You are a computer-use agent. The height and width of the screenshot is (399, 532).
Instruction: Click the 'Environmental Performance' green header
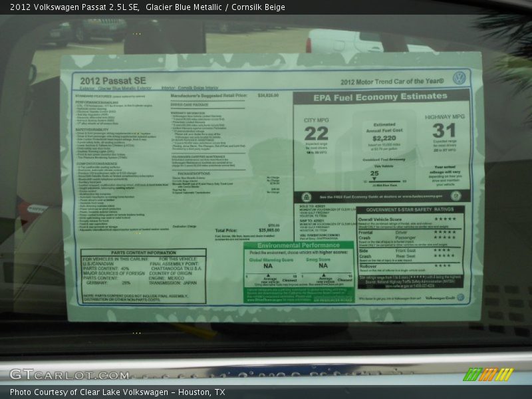click(x=298, y=245)
